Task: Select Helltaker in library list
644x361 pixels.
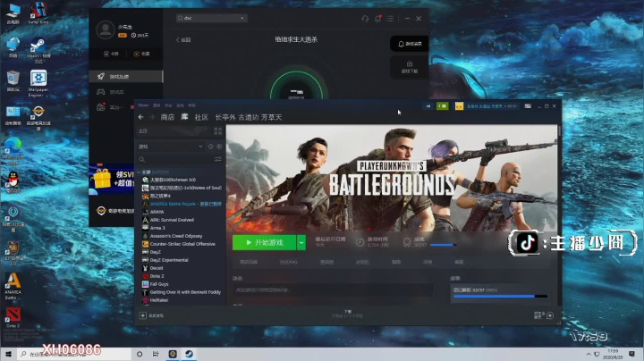Action: (156, 300)
